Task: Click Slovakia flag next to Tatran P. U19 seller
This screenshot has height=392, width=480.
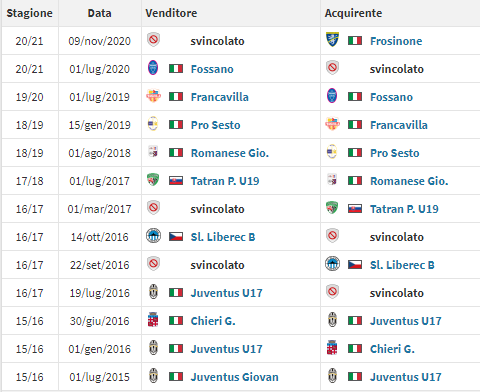Action: 176,181
